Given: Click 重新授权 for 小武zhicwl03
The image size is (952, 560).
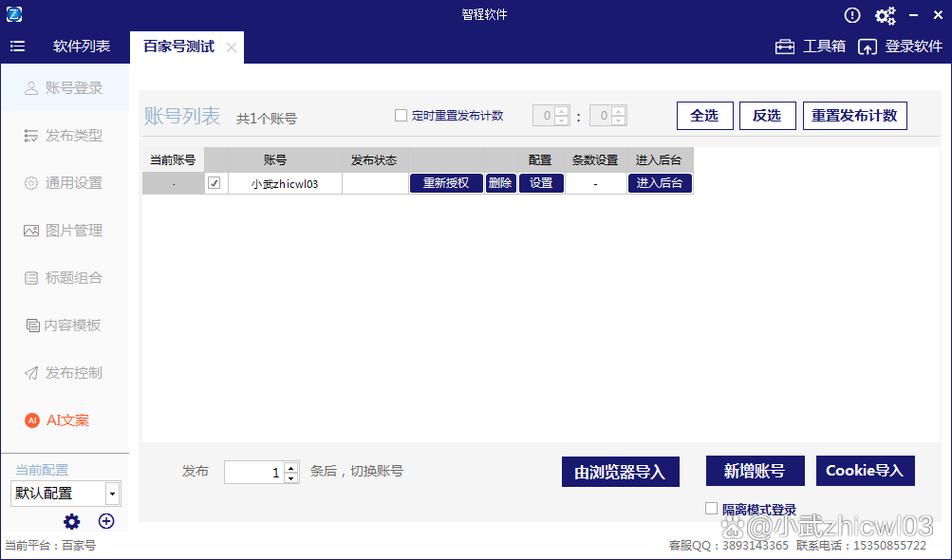Looking at the screenshot, I should pyautogui.click(x=446, y=183).
